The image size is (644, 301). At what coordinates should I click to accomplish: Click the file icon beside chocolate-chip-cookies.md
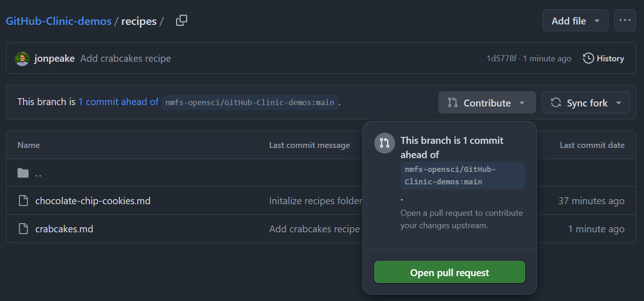(x=23, y=201)
